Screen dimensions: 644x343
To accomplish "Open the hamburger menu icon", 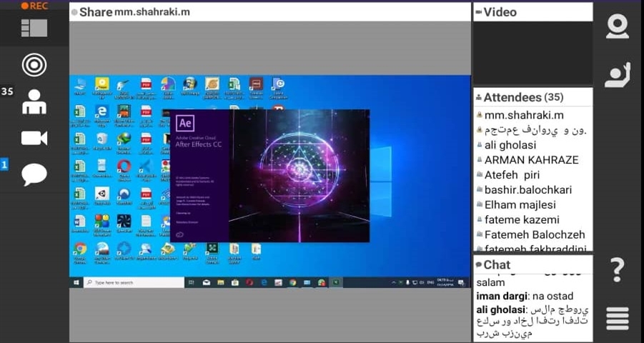I will pyautogui.click(x=618, y=319).
